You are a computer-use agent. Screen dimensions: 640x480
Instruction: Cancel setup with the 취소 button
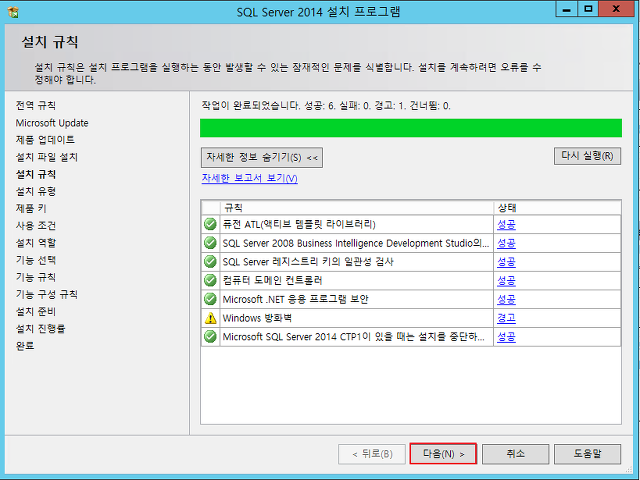click(x=516, y=454)
